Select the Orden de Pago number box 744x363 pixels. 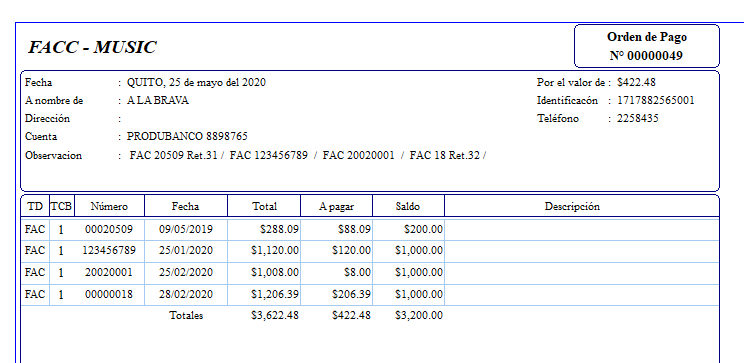(x=647, y=46)
